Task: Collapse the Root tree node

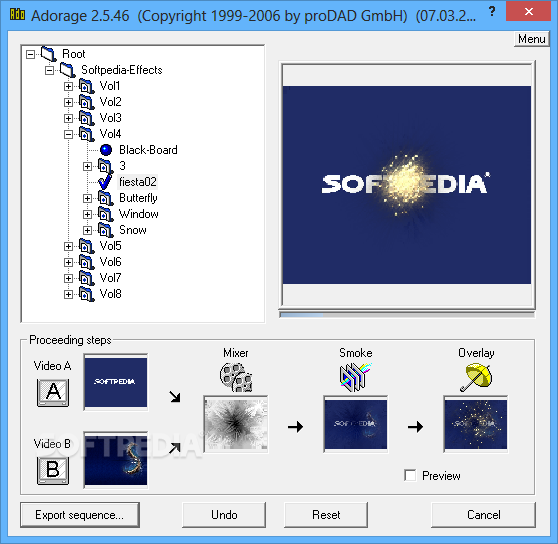Action: click(31, 54)
